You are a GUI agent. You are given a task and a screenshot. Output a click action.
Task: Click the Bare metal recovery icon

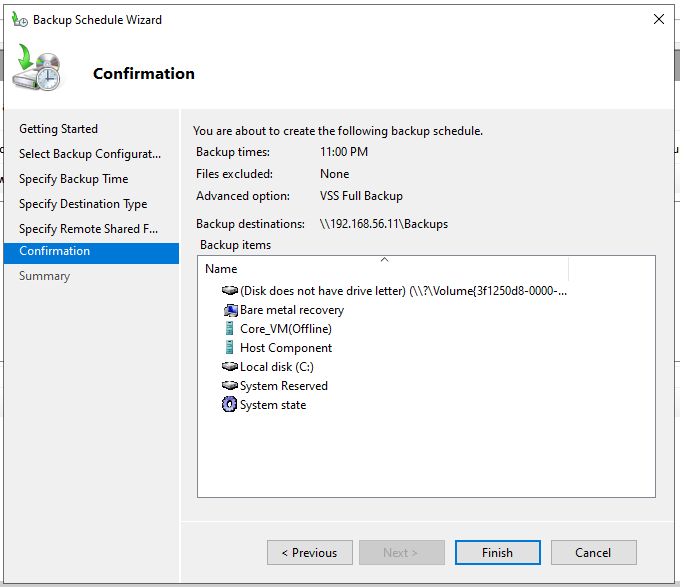[230, 310]
